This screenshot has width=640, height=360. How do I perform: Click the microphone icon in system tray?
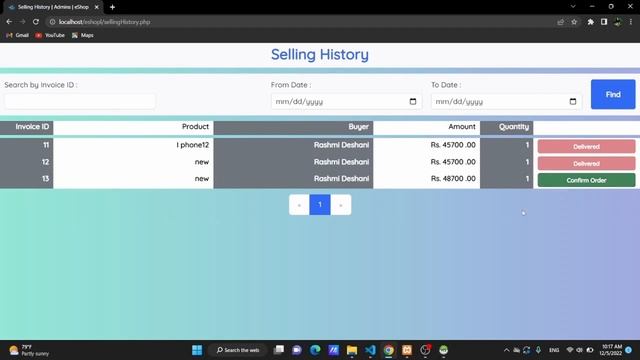coord(538,350)
